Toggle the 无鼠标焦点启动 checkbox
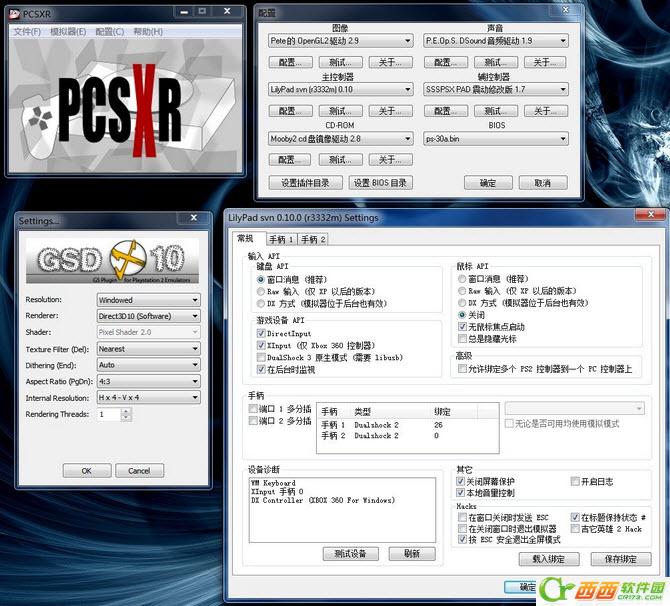This screenshot has width=670, height=606. click(x=462, y=327)
